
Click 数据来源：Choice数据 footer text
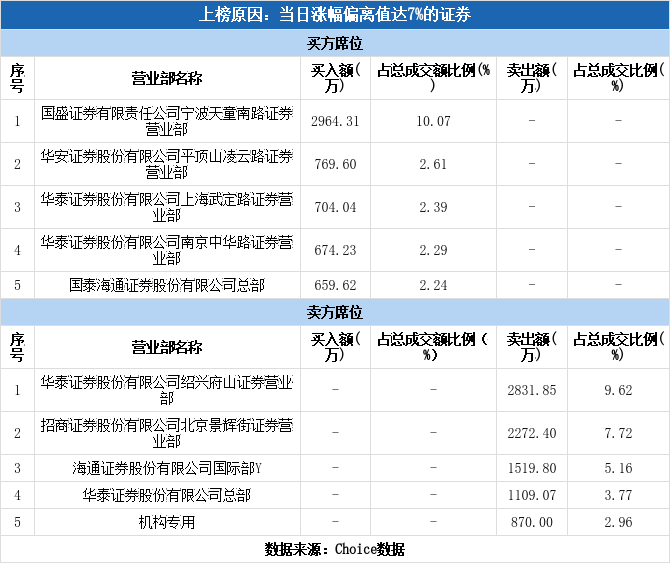pos(335,549)
